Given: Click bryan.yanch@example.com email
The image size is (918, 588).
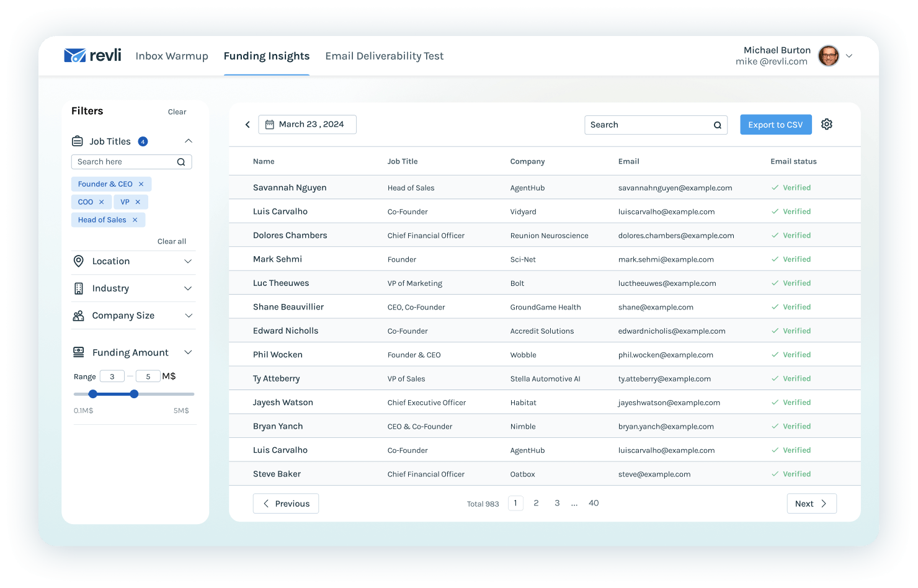Looking at the screenshot, I should tap(666, 427).
